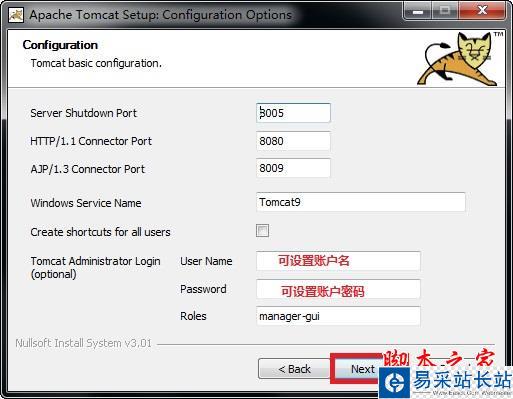Click the AJP/1.3 Connector Port label
513x399 pixels.
(88, 169)
